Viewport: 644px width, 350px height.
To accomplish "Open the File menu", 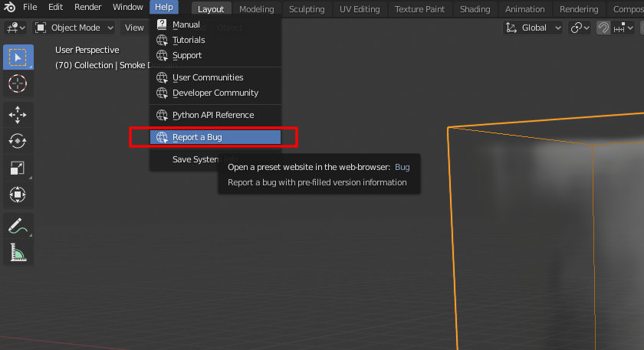I will click(x=30, y=7).
